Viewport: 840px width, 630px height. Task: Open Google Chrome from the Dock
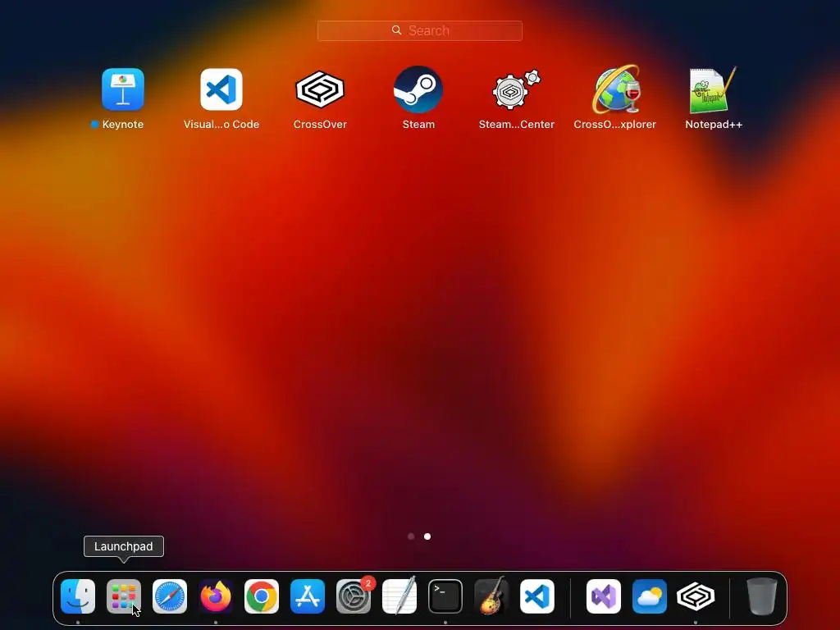[x=262, y=596]
